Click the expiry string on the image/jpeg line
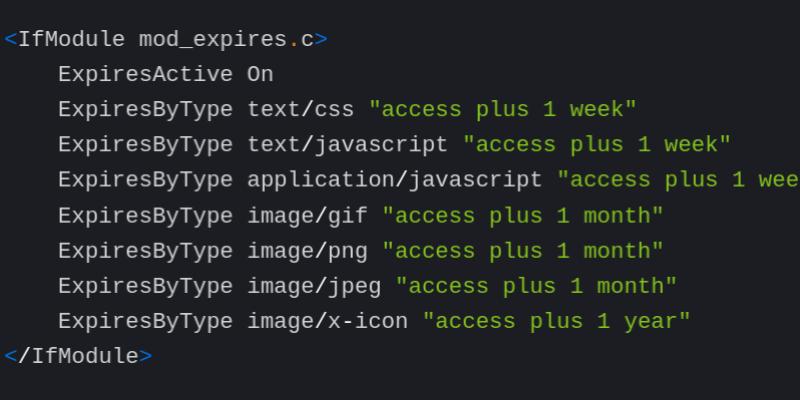The image size is (800, 400). coord(537,286)
